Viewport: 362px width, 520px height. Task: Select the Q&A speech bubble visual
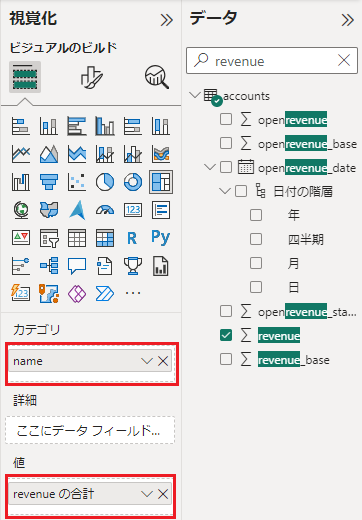(x=77, y=266)
